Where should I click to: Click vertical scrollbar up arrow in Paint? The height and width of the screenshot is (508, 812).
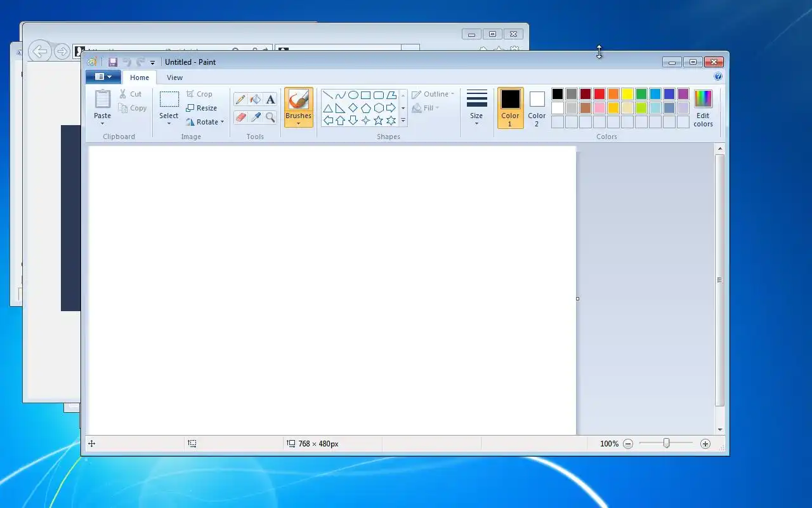719,149
